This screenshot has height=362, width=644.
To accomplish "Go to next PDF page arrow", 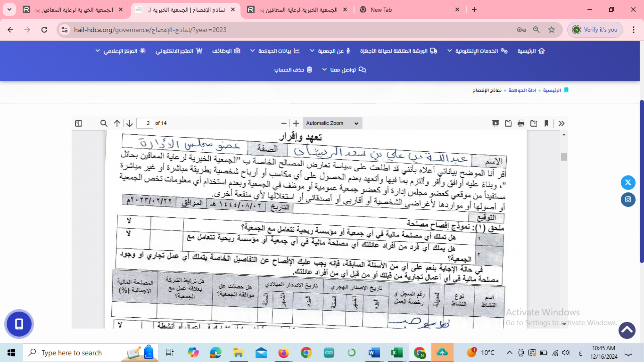I will (129, 123).
